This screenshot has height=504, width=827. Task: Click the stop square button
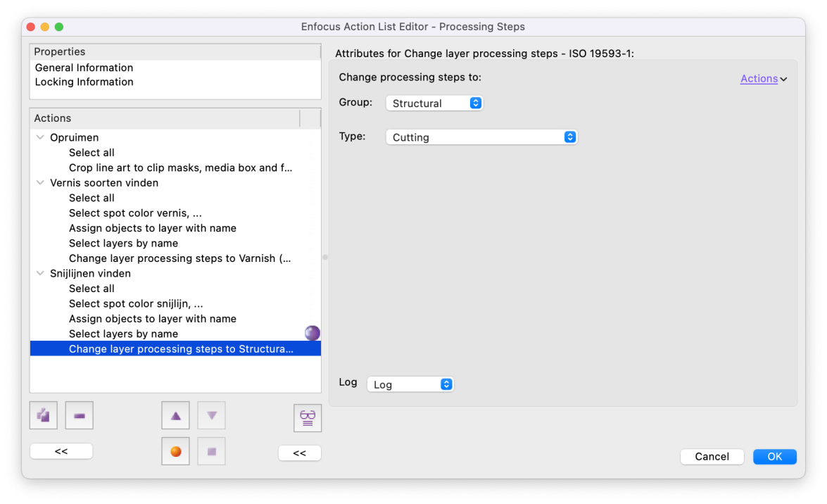click(211, 451)
